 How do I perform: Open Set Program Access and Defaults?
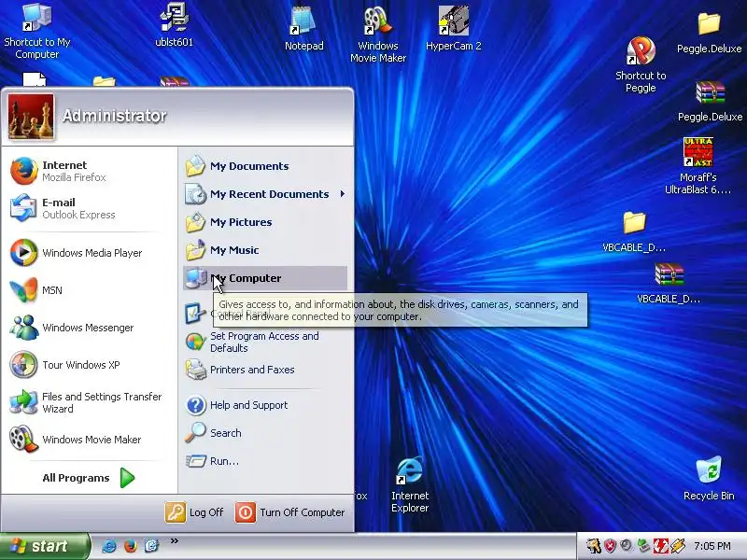tap(265, 342)
